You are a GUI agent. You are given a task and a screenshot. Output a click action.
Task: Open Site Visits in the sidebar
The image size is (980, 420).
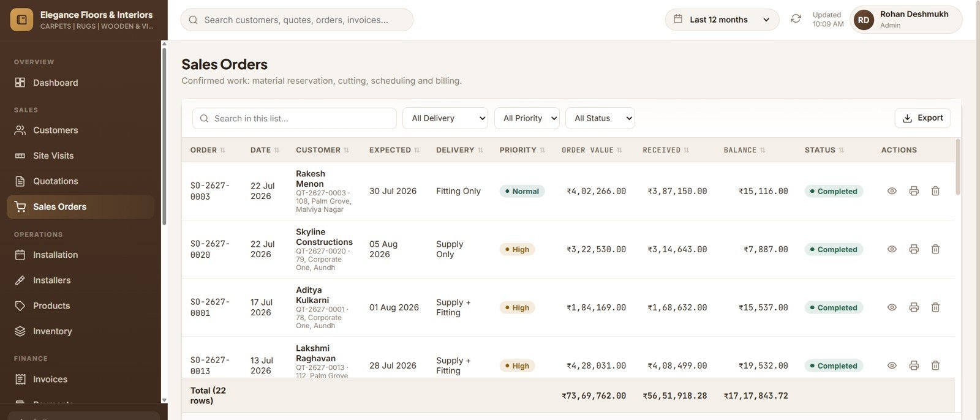[x=80, y=156]
